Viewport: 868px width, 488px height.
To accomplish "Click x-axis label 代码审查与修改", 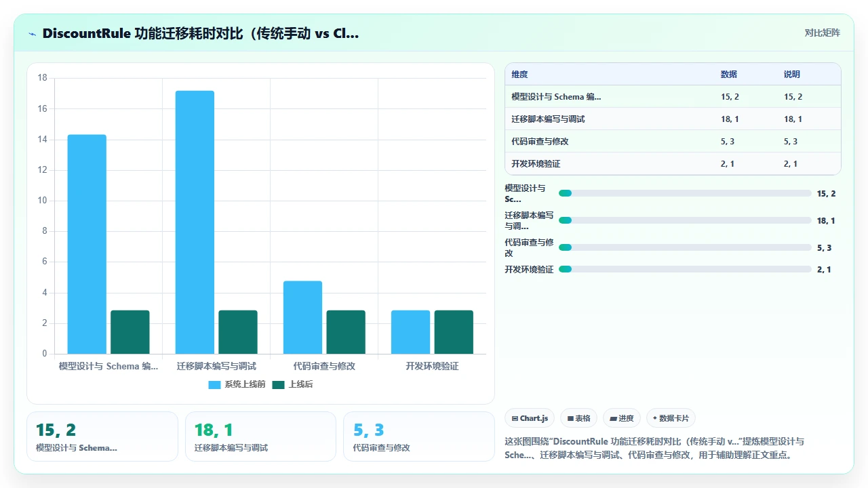I will [324, 366].
